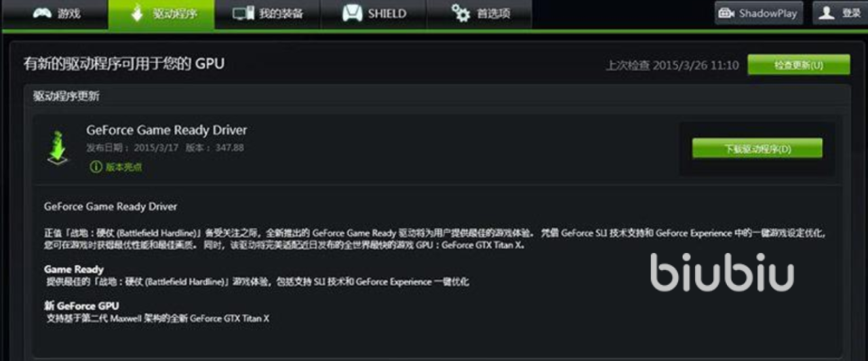Click the user profile icon beside 登录
Viewport: 868px width, 361px height.
click(x=826, y=13)
